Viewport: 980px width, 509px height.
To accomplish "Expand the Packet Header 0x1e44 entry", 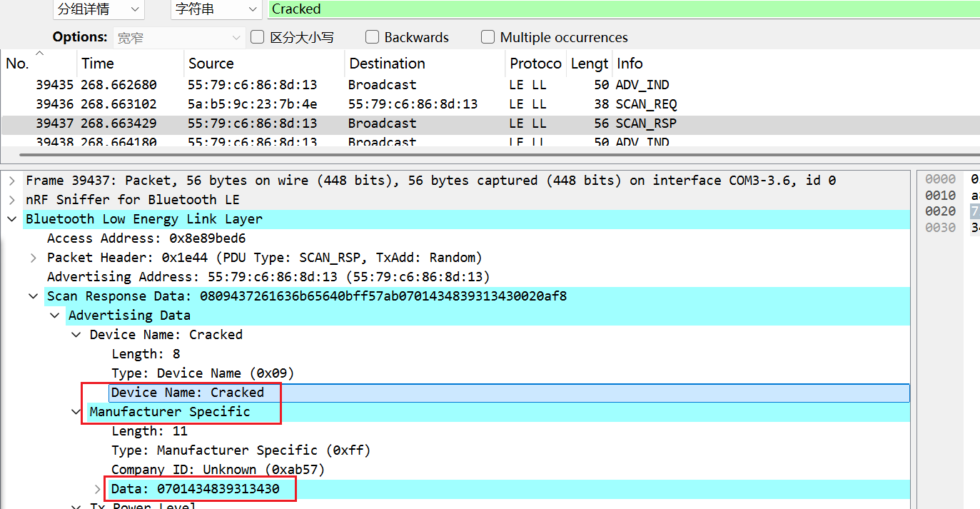I will [34, 258].
